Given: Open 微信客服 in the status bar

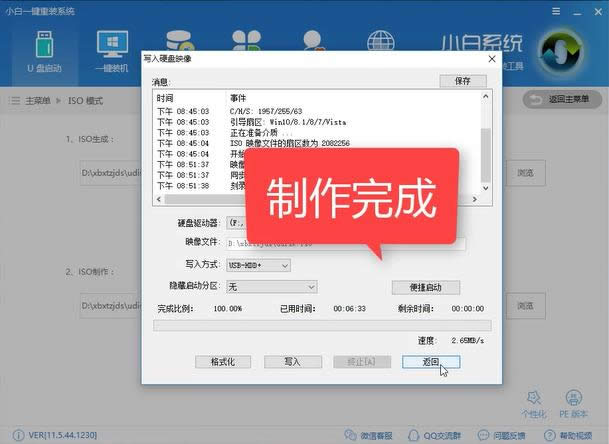Looking at the screenshot, I should 368,435.
